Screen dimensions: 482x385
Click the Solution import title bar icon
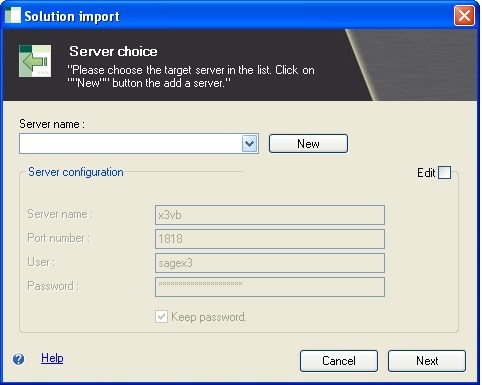pyautogui.click(x=13, y=16)
